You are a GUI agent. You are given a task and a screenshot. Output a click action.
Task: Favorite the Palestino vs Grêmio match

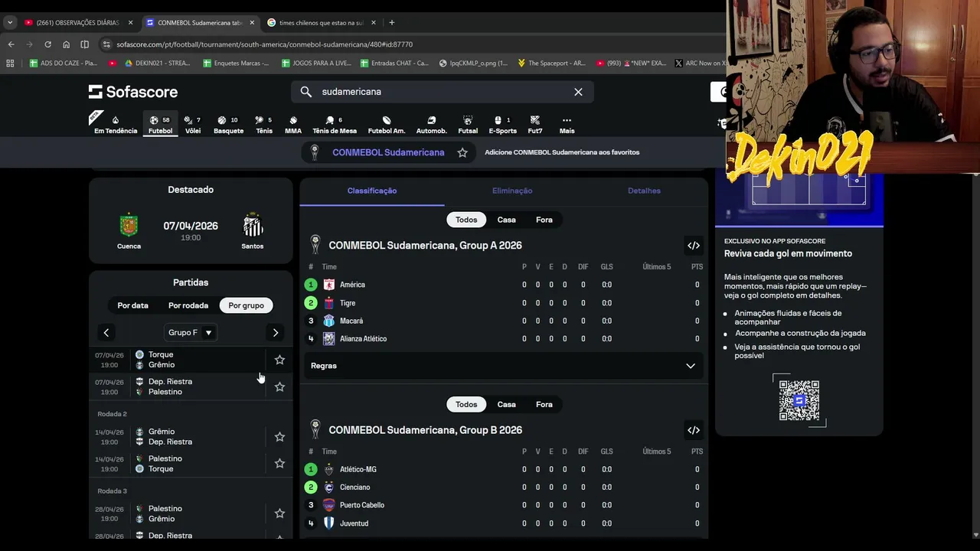(279, 514)
